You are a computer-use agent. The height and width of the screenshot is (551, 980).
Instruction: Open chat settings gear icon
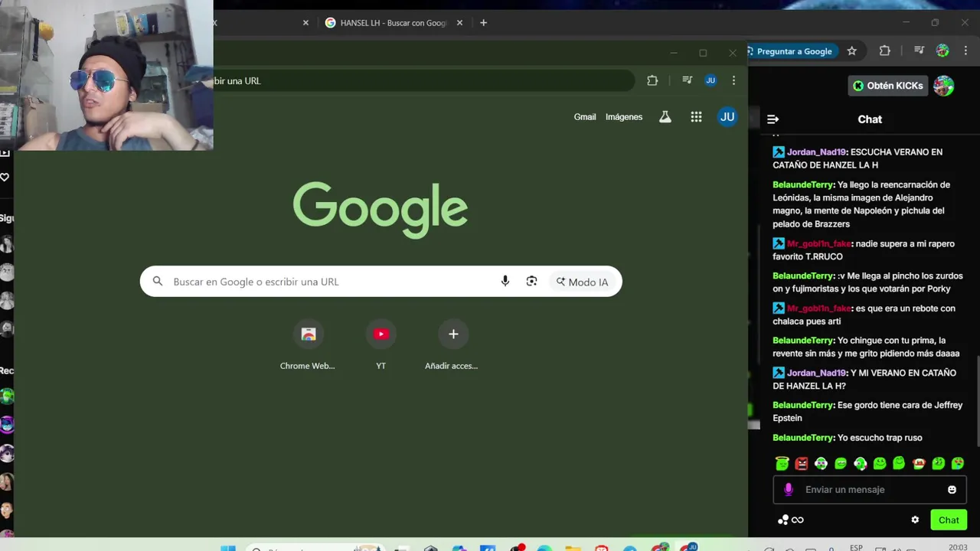coord(915,520)
